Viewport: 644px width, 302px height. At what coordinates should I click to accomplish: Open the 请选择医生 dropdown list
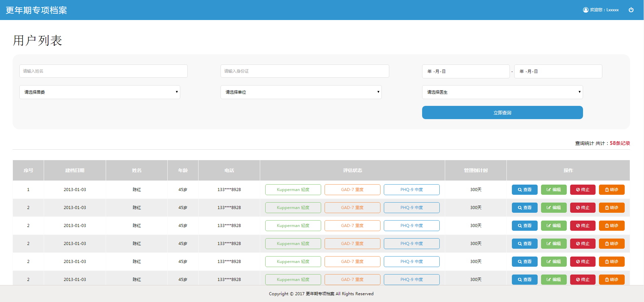pos(502,92)
